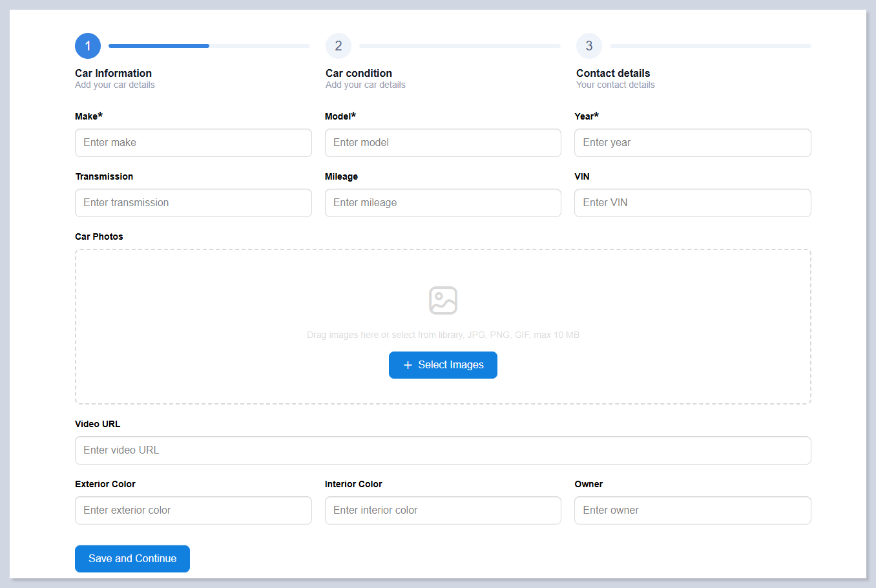Click into the Enter year field
Viewport: 876px width, 588px height.
tap(693, 143)
